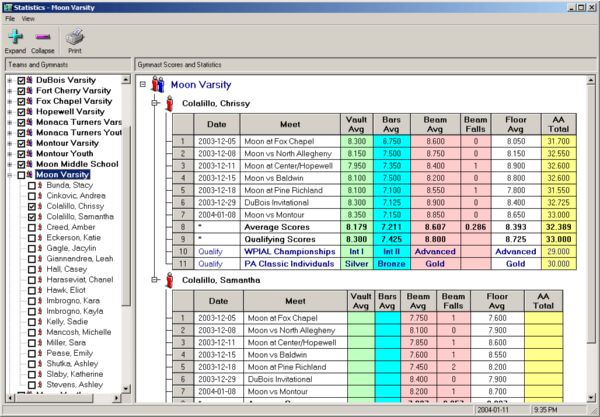This screenshot has width=600, height=417.
Task: Expand the DuBois Varsity tree node
Action: (10, 80)
